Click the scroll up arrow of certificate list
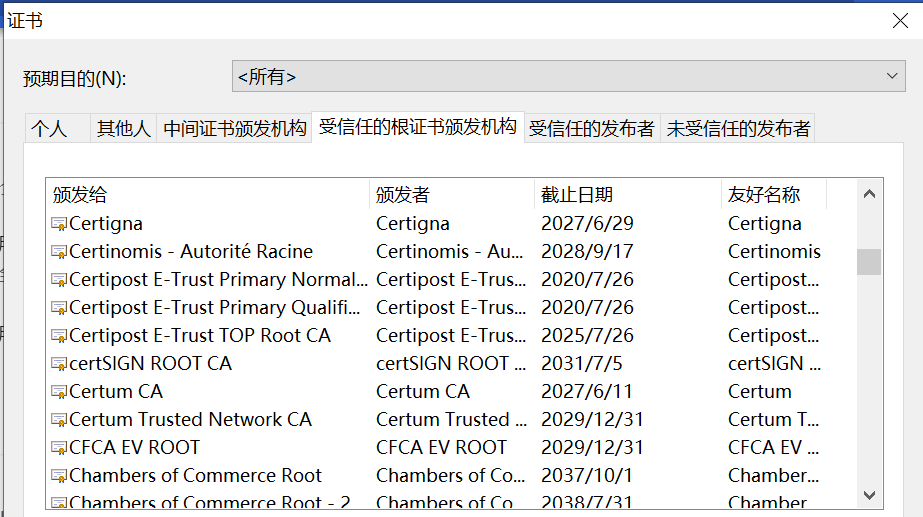This screenshot has height=517, width=923. [x=869, y=194]
